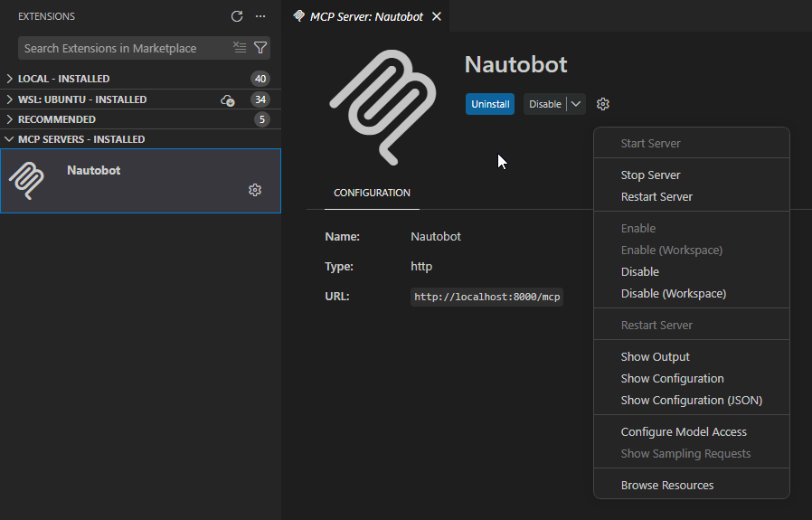Choose Show Configuration from the menu
The image size is (812, 520).
[692, 379]
